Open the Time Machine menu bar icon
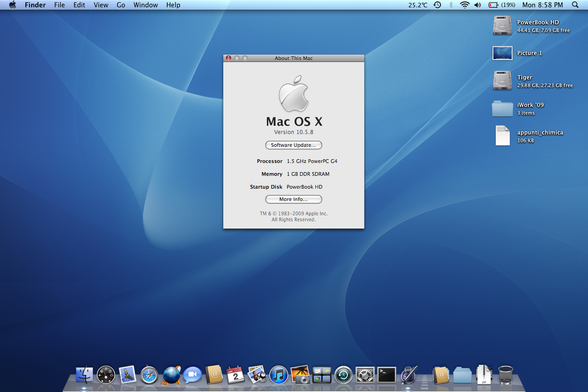The height and width of the screenshot is (392, 588). point(437,5)
